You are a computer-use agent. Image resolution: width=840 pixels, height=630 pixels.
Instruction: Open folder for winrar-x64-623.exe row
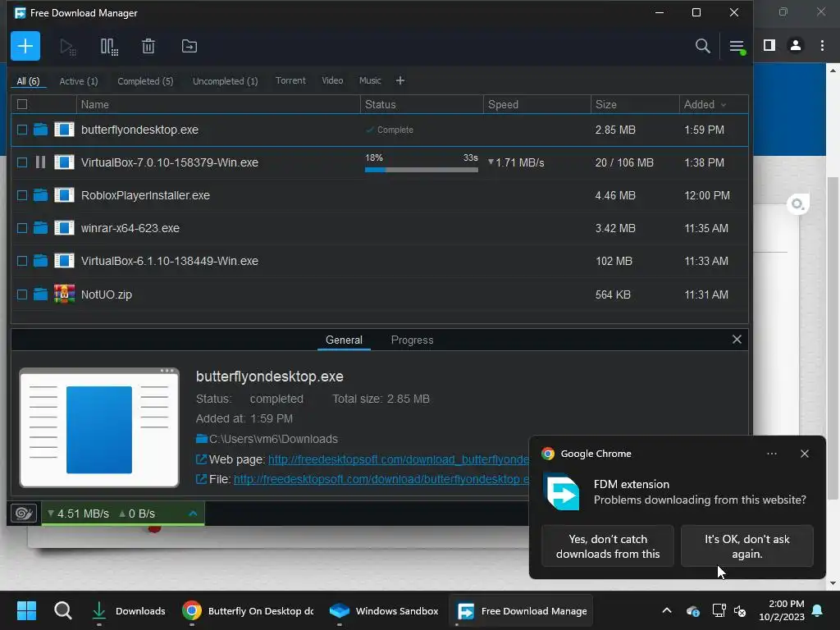(x=40, y=228)
